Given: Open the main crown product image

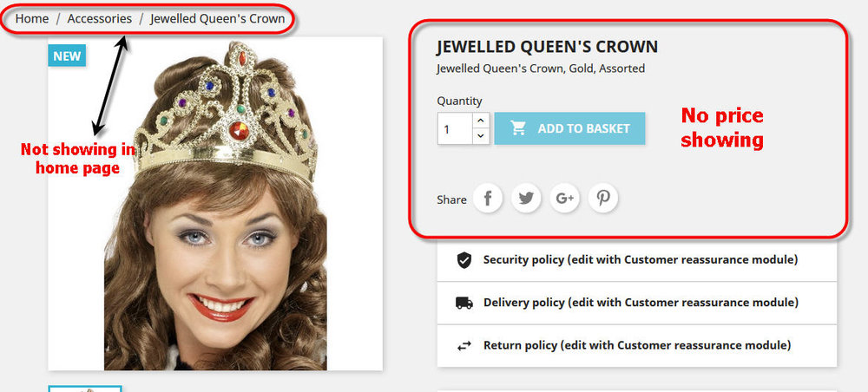Looking at the screenshot, I should click(x=215, y=204).
